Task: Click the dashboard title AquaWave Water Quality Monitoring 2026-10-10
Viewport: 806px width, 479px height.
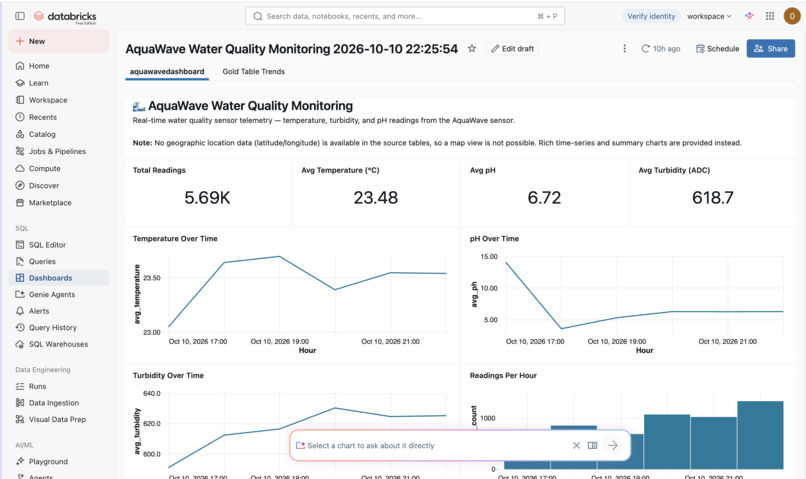Action: [291, 49]
